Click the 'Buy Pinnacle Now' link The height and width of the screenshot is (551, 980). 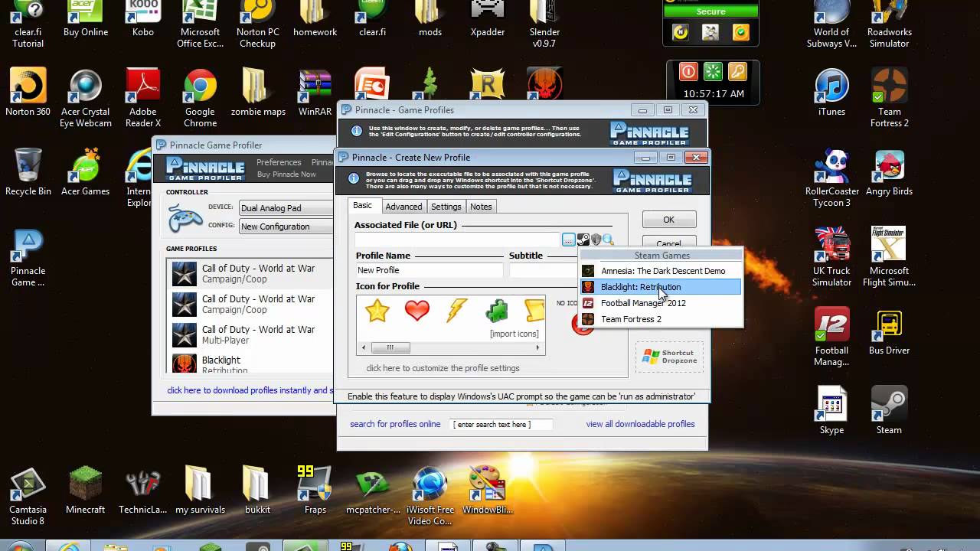[286, 174]
